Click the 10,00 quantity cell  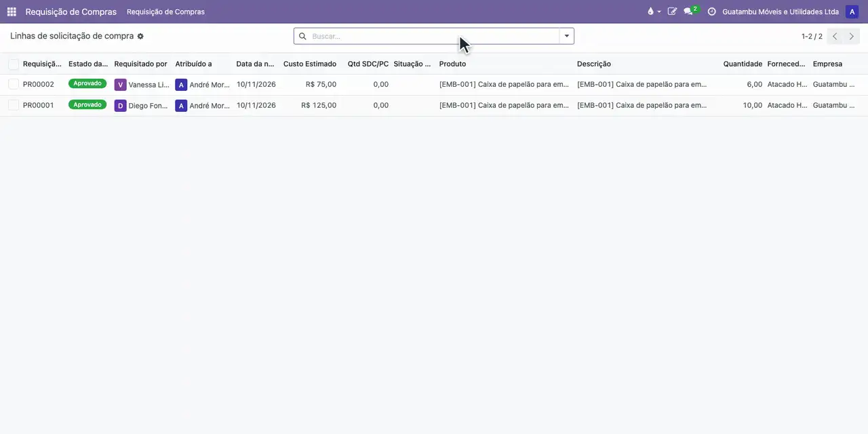(x=752, y=105)
